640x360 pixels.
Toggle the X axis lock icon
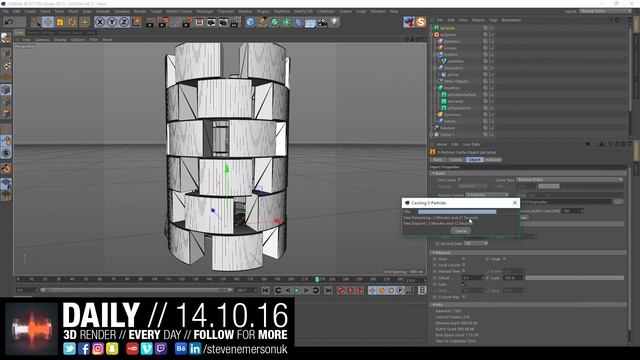(x=100, y=22)
